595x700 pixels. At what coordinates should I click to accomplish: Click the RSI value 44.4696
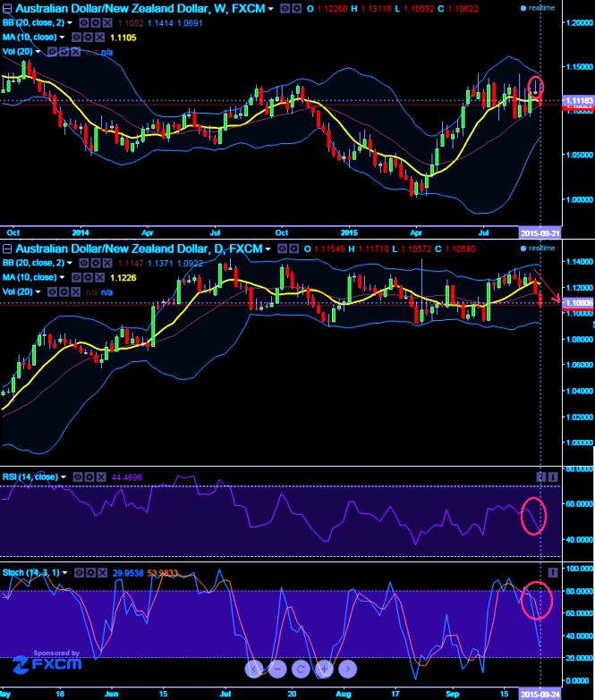click(x=127, y=477)
